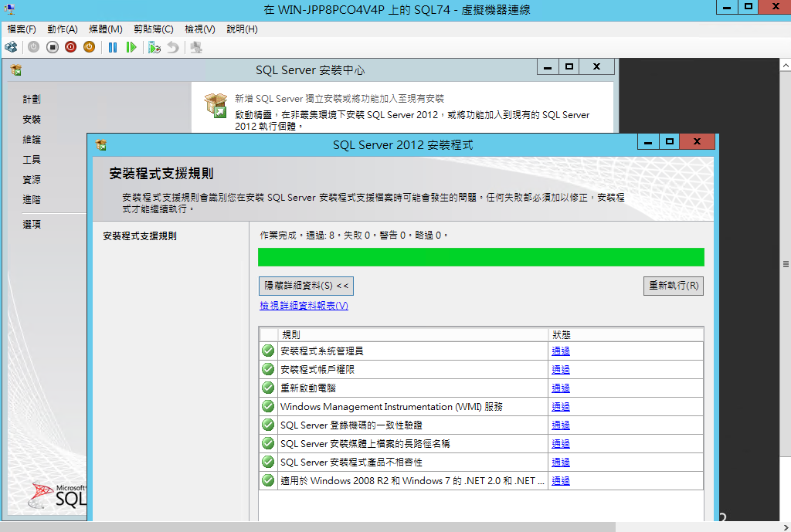Viewport: 791px width, 532px height.
Task: Open the 剪貼簿(C) menu
Action: click(x=154, y=29)
